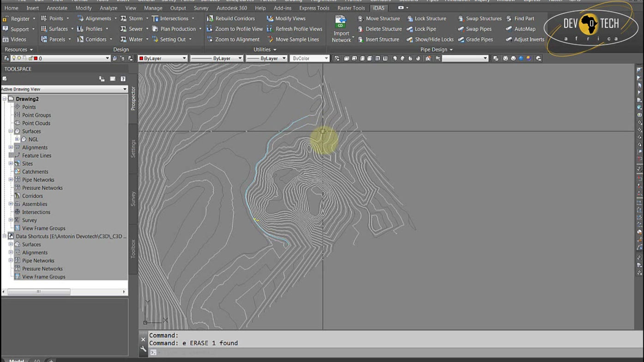Click the Find Part icon
Screen dimensions: 644x362
point(509,18)
